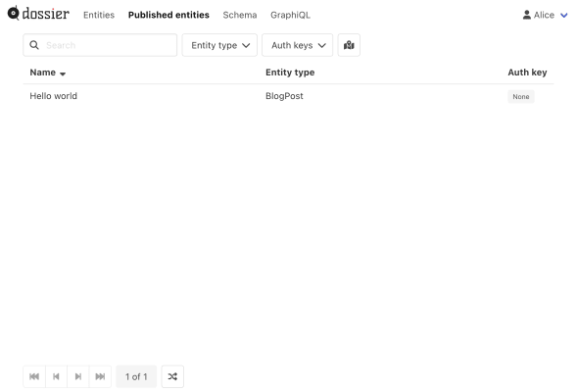
Task: Open the Alice user menu
Action: pos(545,15)
